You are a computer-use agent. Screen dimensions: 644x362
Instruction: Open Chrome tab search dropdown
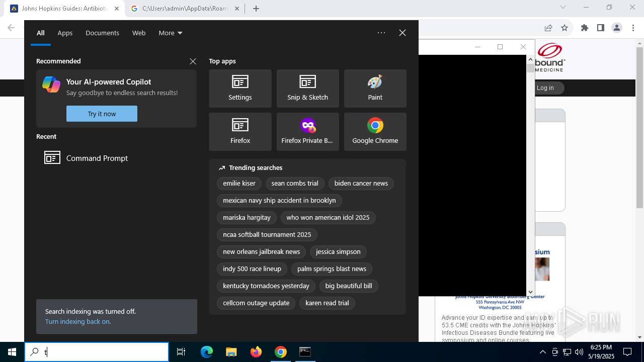[x=563, y=7]
